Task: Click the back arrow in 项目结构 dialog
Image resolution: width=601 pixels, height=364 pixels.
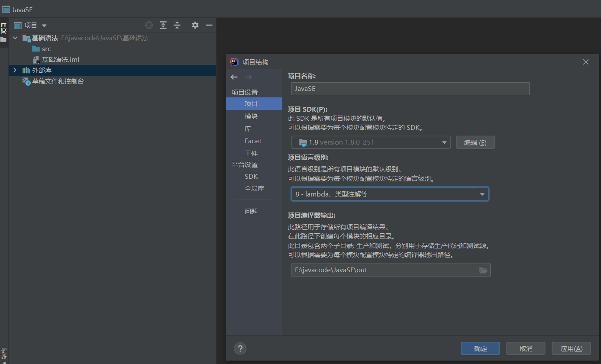Action: pos(234,77)
